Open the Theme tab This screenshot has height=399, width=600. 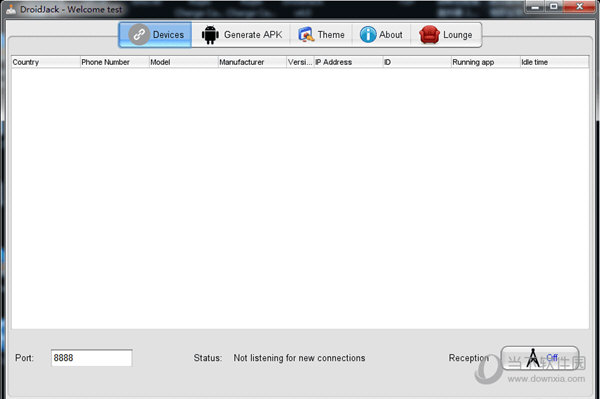click(x=321, y=35)
